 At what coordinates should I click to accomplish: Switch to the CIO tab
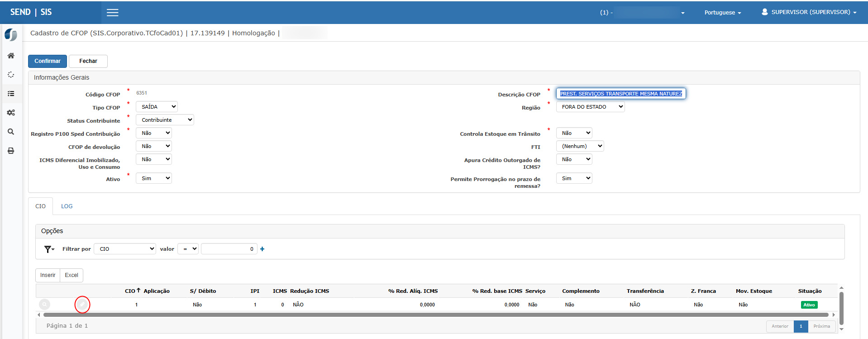pos(41,206)
